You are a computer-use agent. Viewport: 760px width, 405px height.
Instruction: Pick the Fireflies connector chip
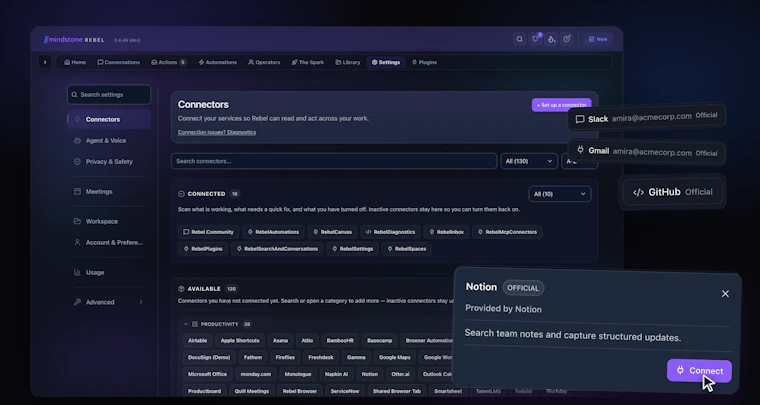click(285, 358)
